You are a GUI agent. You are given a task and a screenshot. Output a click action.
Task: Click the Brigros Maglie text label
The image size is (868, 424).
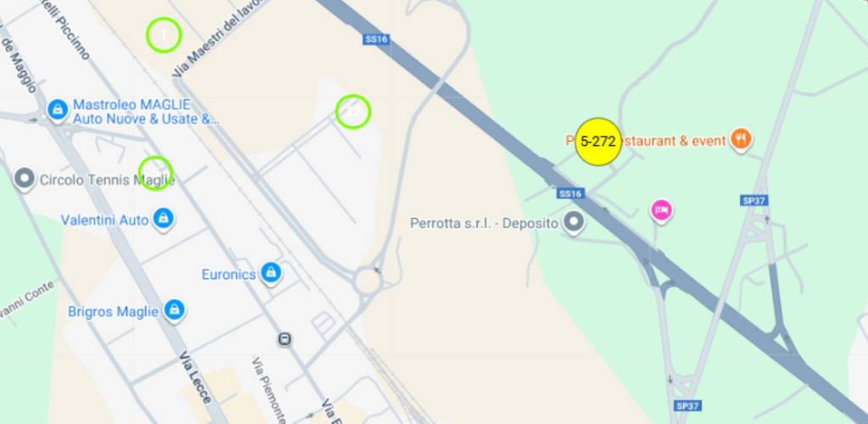(x=113, y=311)
